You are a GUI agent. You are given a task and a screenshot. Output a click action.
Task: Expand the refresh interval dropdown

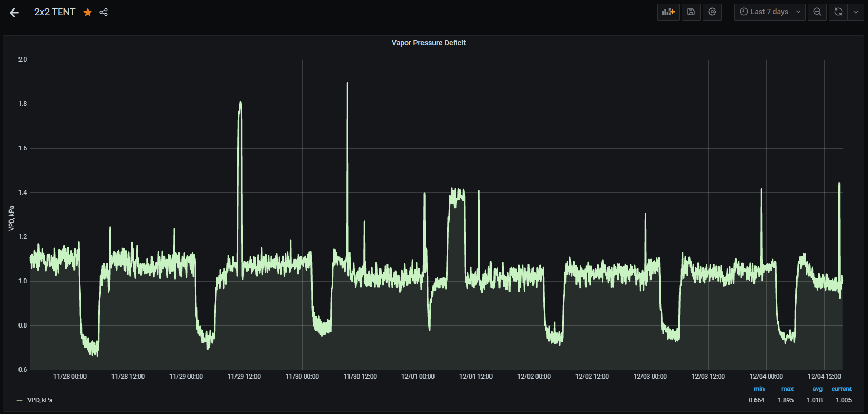(x=856, y=12)
